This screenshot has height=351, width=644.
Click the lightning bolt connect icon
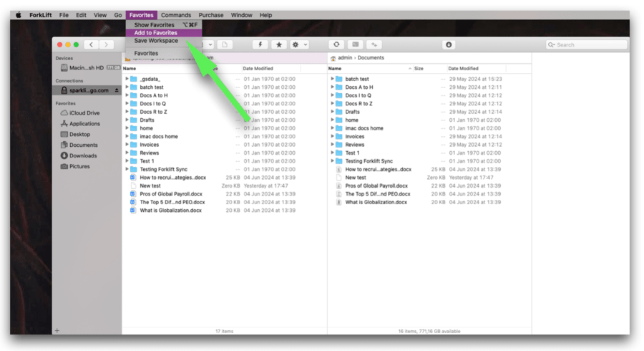tap(260, 44)
